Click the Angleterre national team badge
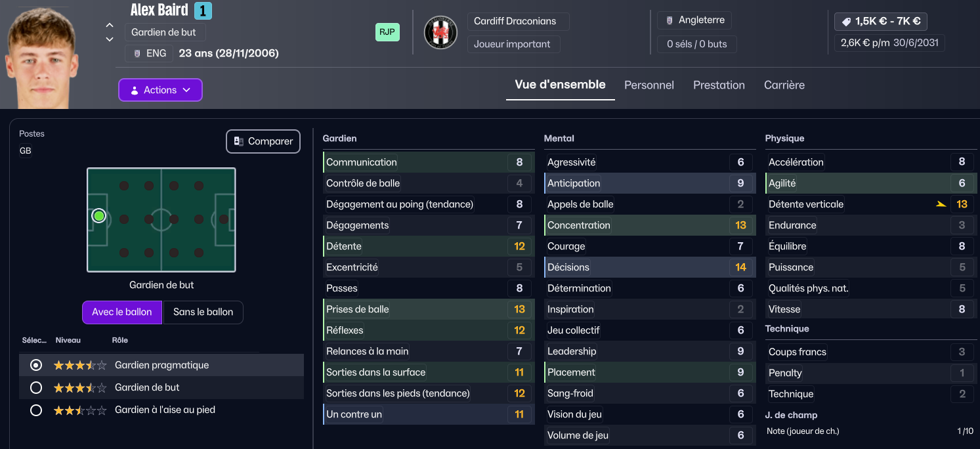 [x=670, y=20]
